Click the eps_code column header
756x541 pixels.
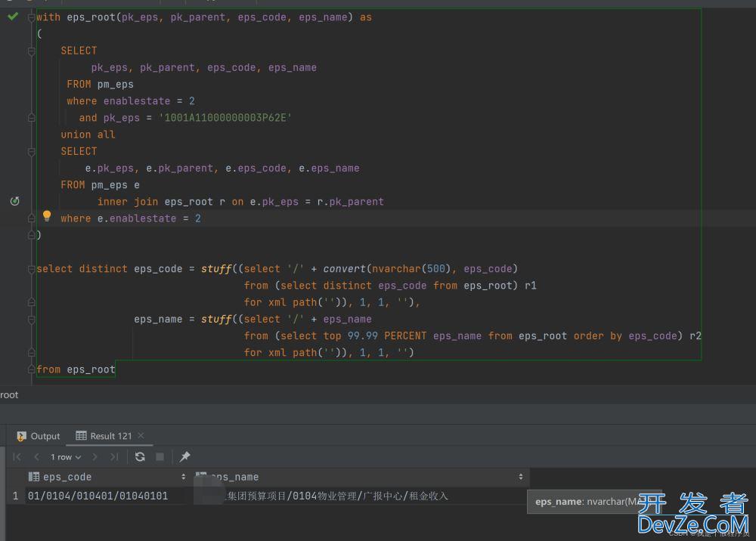pyautogui.click(x=107, y=477)
